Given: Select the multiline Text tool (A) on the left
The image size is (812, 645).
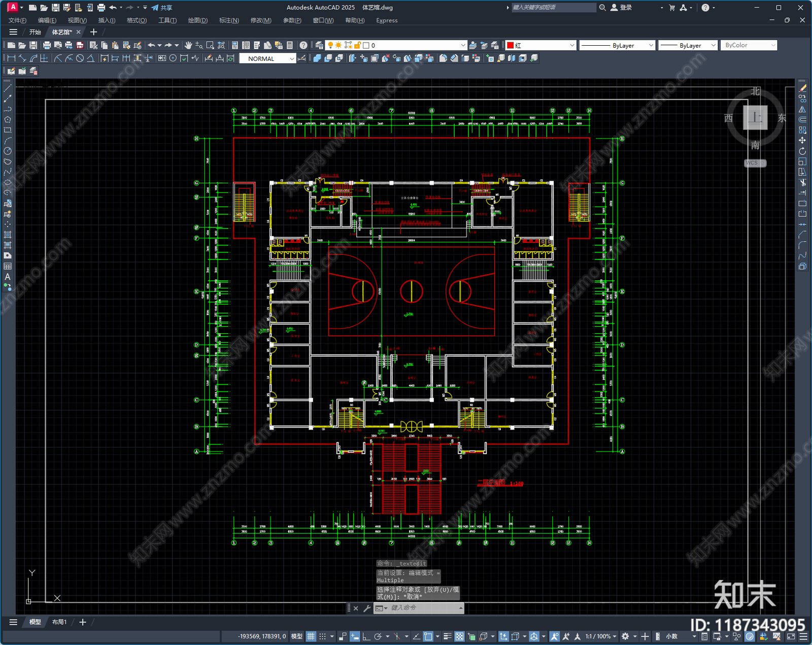Looking at the screenshot, I should [8, 277].
